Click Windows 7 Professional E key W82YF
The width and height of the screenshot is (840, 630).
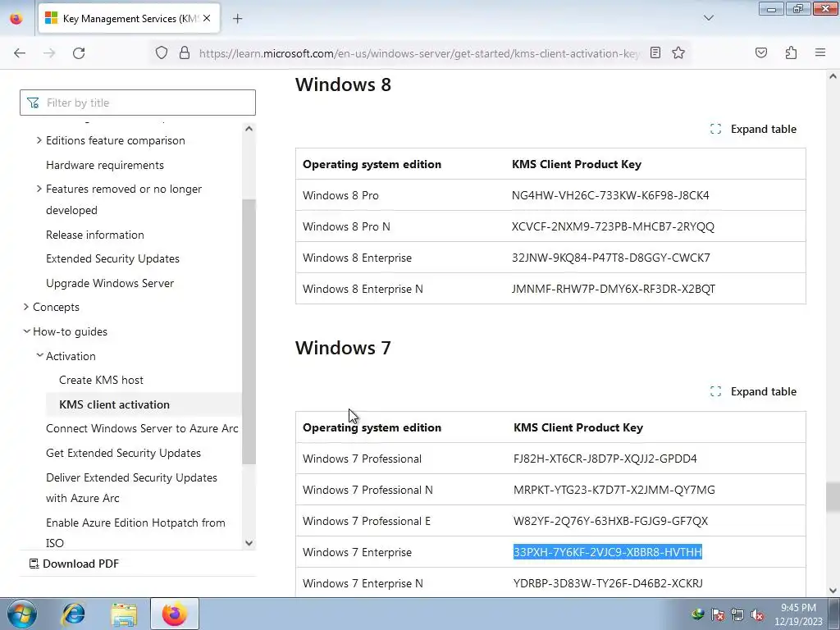tap(610, 521)
